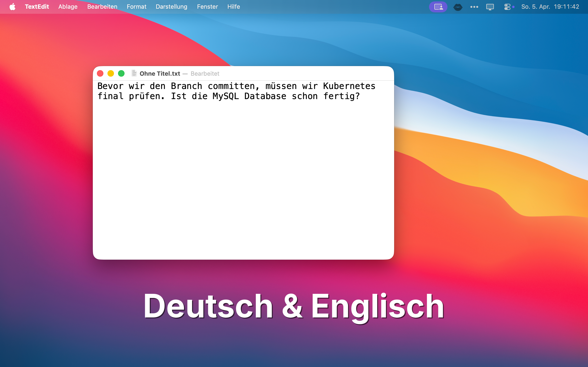Open the Ablage menu
Screen dimensions: 588x367
(68, 7)
